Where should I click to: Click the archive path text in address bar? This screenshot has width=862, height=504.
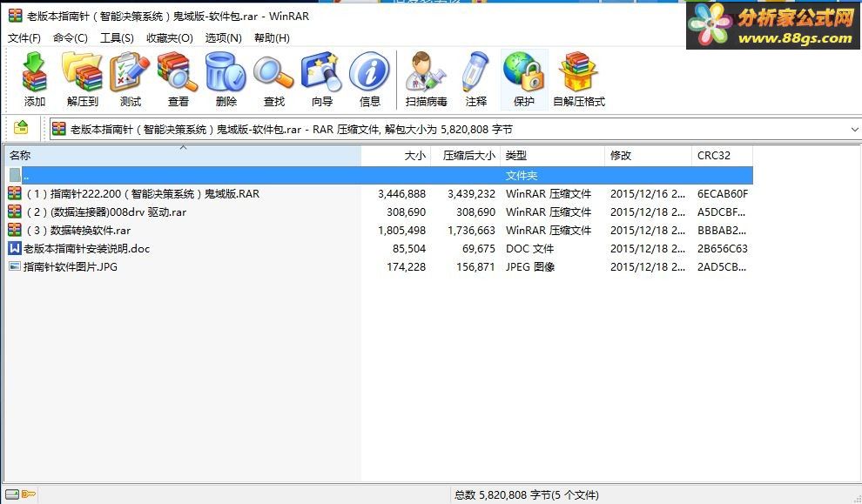pos(292,129)
